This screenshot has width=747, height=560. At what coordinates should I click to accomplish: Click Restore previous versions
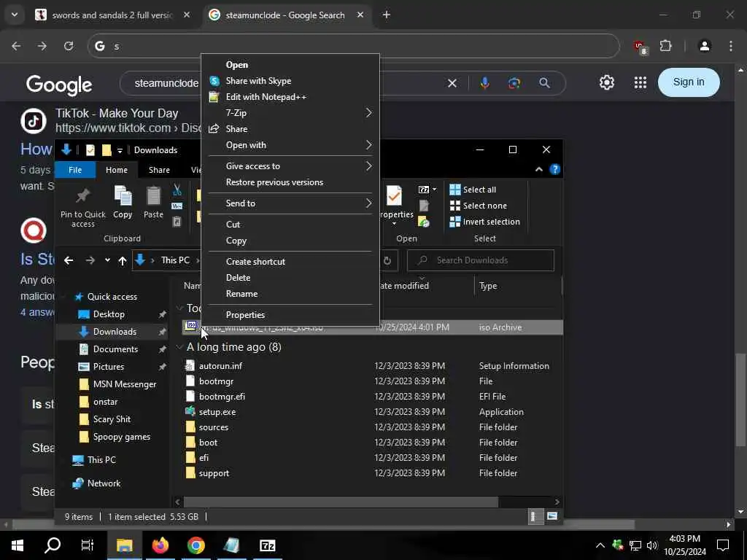coord(274,182)
